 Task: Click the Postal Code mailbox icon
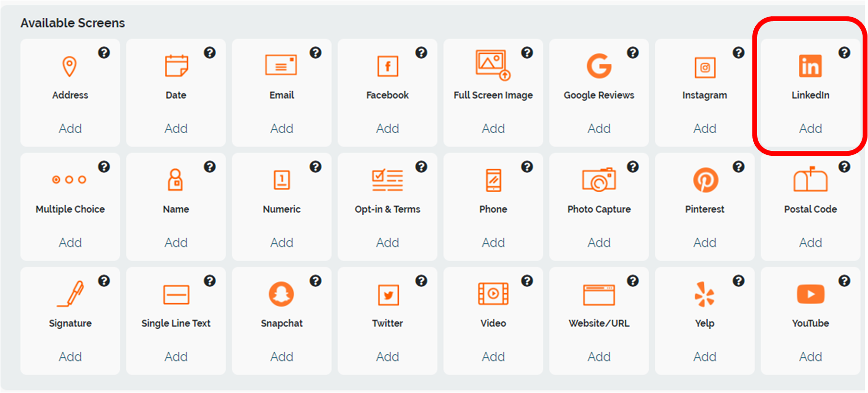[810, 179]
